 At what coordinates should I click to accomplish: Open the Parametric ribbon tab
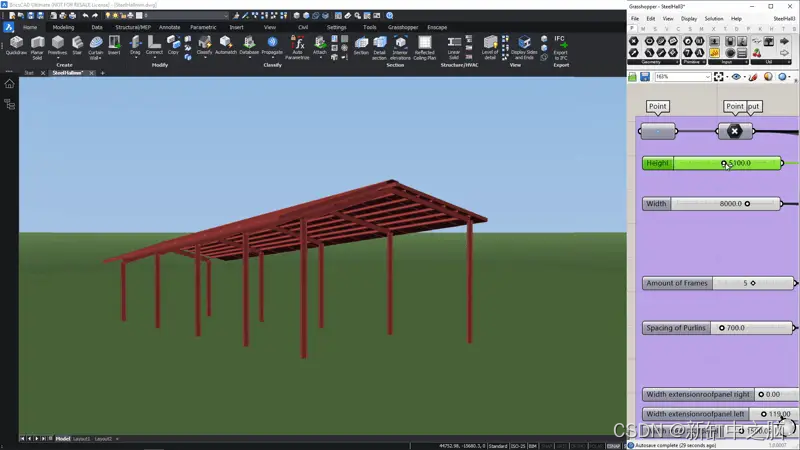[x=203, y=27]
